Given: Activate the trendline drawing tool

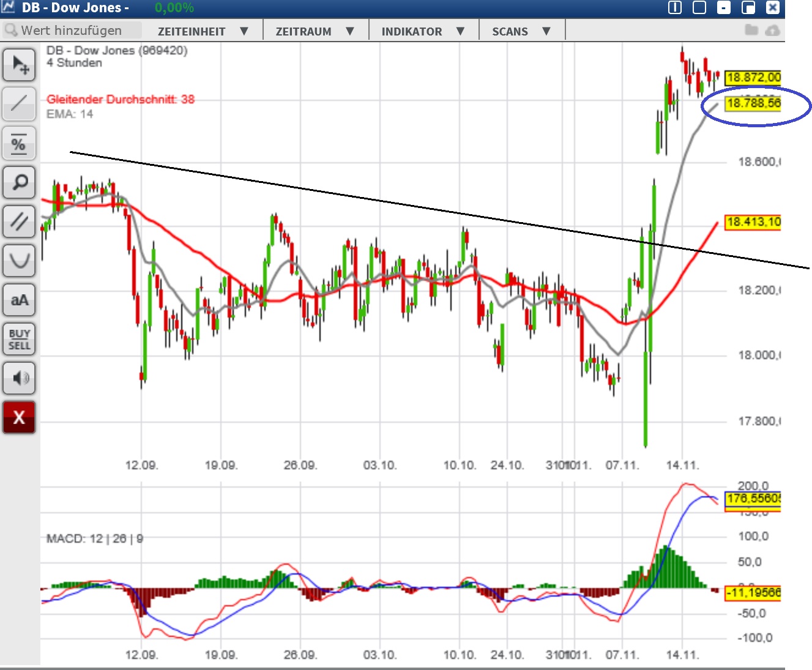Looking at the screenshot, I should tap(18, 104).
